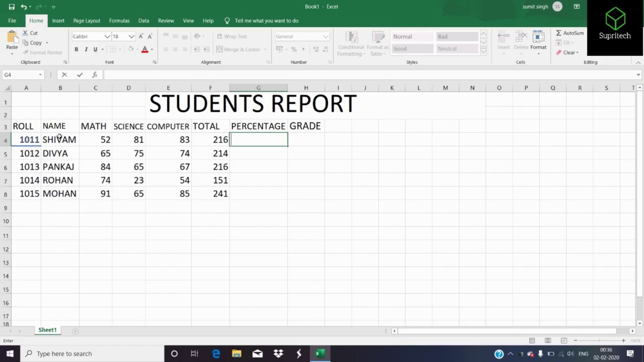Image resolution: width=644 pixels, height=362 pixels.
Task: Click AutoSum in Editing group
Action: point(570,33)
